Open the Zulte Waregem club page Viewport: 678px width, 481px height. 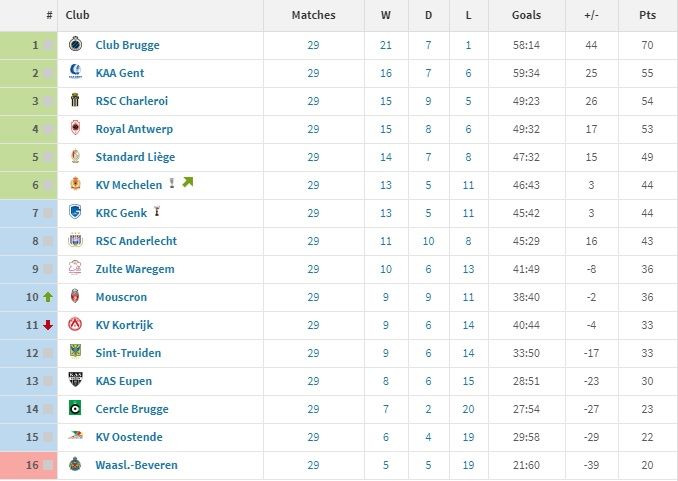click(x=135, y=269)
